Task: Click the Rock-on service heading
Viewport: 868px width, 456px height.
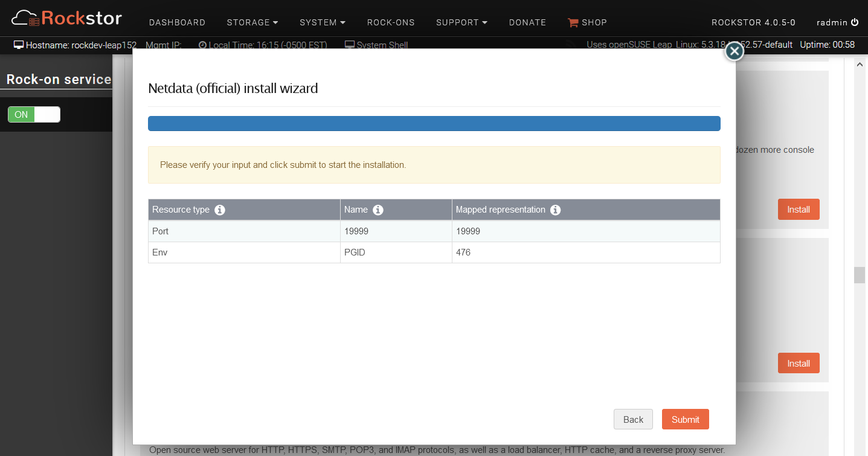Action: click(59, 79)
